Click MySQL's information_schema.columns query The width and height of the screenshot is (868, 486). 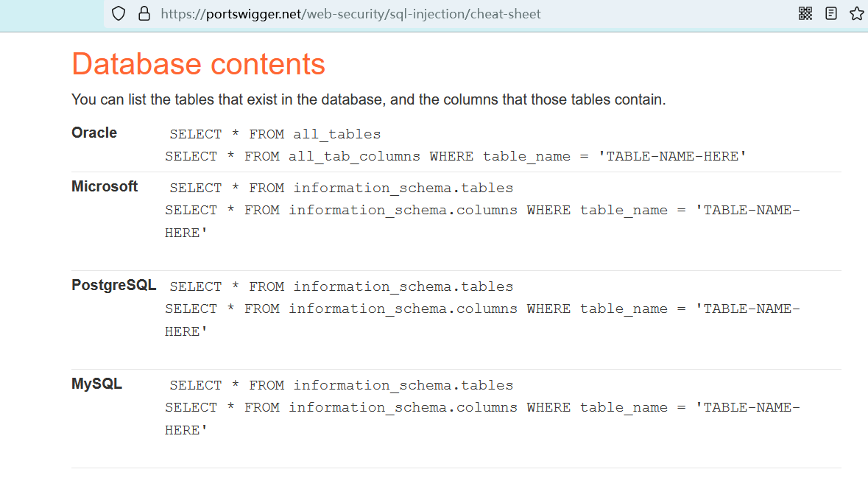click(482, 408)
